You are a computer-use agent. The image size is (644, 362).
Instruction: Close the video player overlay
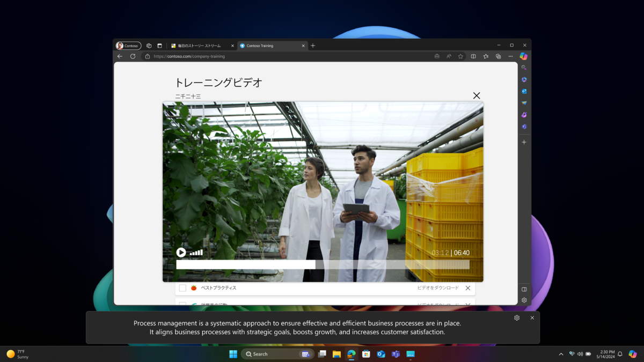click(x=477, y=95)
